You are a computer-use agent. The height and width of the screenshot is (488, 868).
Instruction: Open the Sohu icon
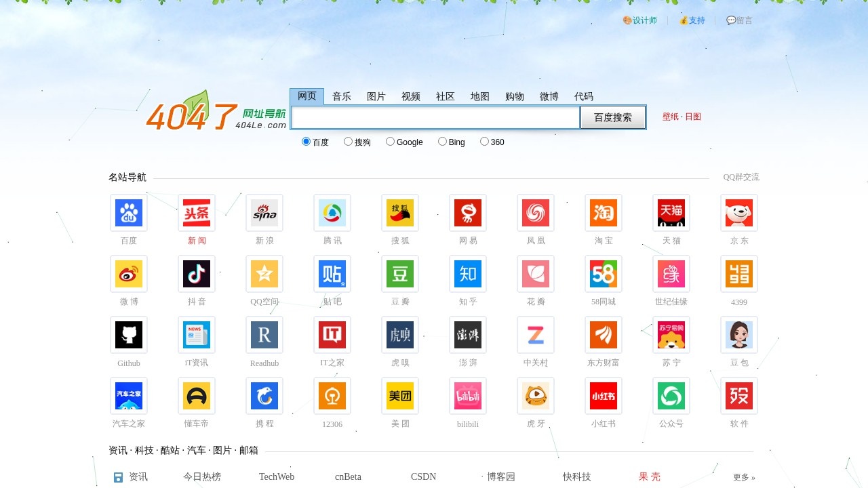click(400, 213)
